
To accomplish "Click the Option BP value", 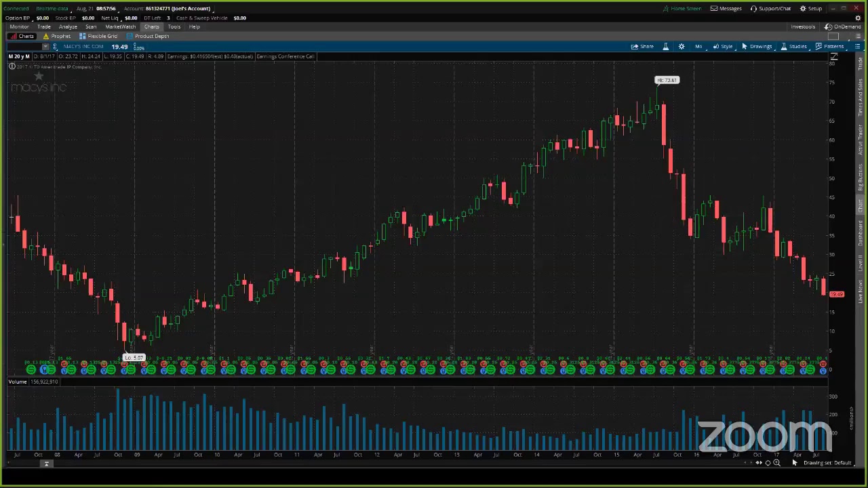I will pos(42,18).
